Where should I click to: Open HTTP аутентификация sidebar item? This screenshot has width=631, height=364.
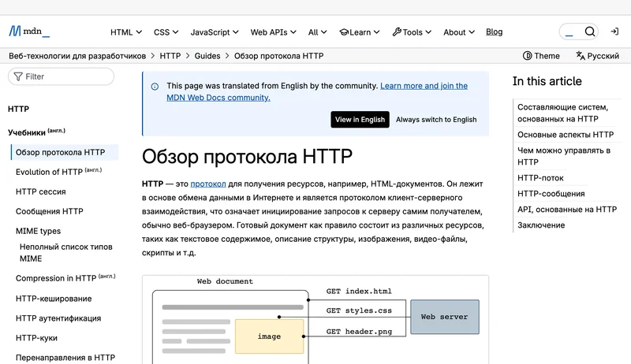click(58, 318)
